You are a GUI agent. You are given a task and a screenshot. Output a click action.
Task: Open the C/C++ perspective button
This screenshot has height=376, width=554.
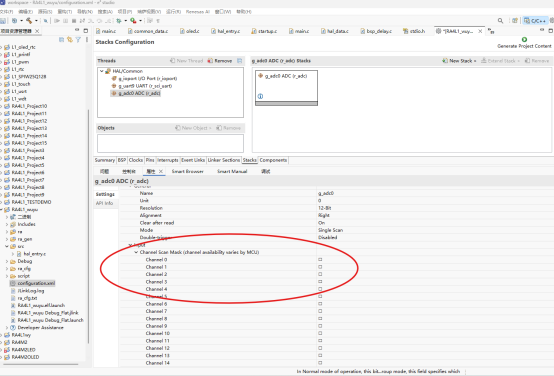[x=535, y=21]
